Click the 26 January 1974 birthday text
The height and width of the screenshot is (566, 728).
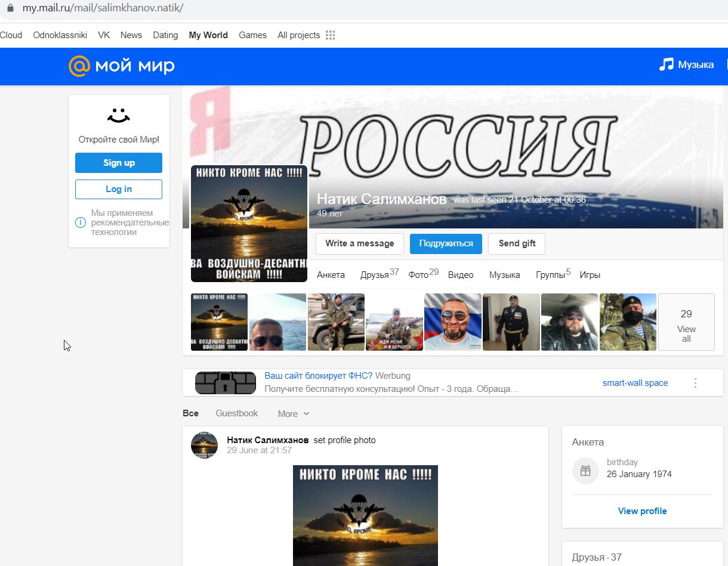tap(639, 474)
